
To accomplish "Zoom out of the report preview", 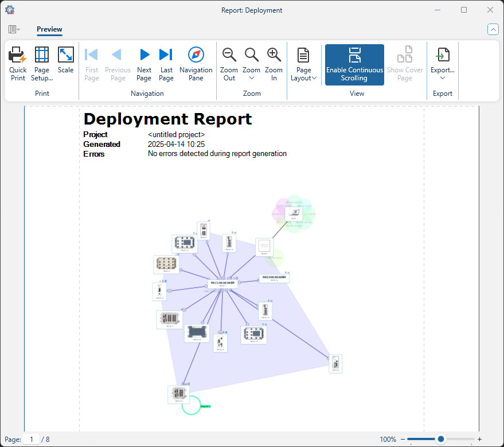I will pos(229,63).
